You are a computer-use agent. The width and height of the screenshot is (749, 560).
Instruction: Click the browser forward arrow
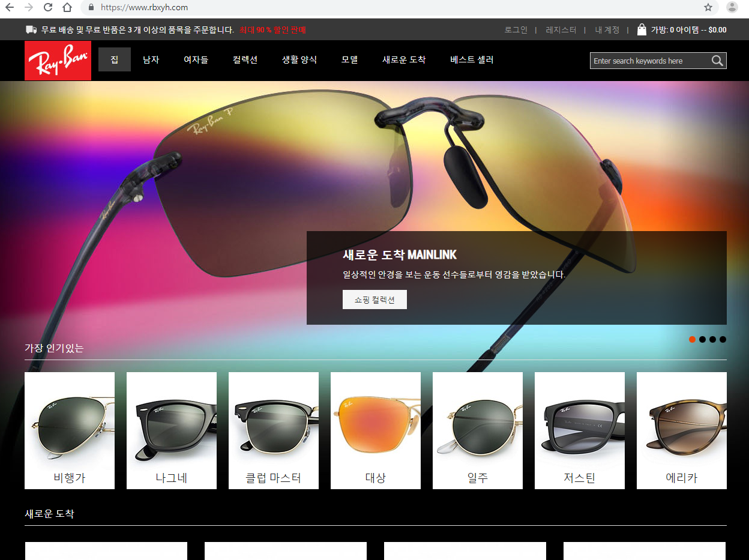click(29, 8)
